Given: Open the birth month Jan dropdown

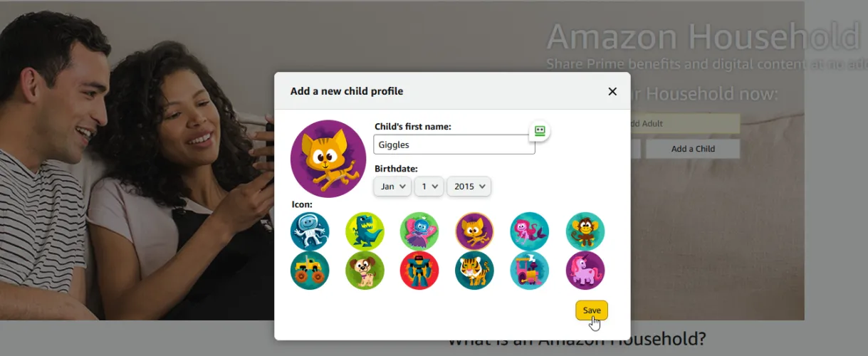Looking at the screenshot, I should (x=392, y=187).
